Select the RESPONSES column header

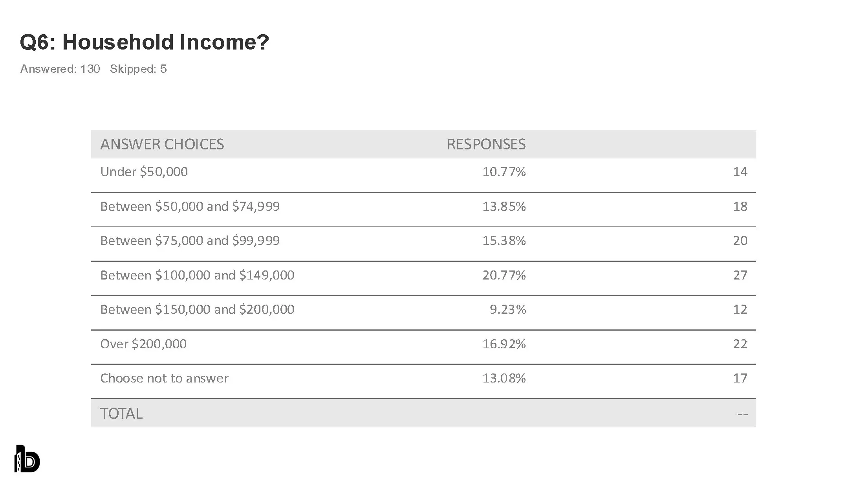point(486,144)
